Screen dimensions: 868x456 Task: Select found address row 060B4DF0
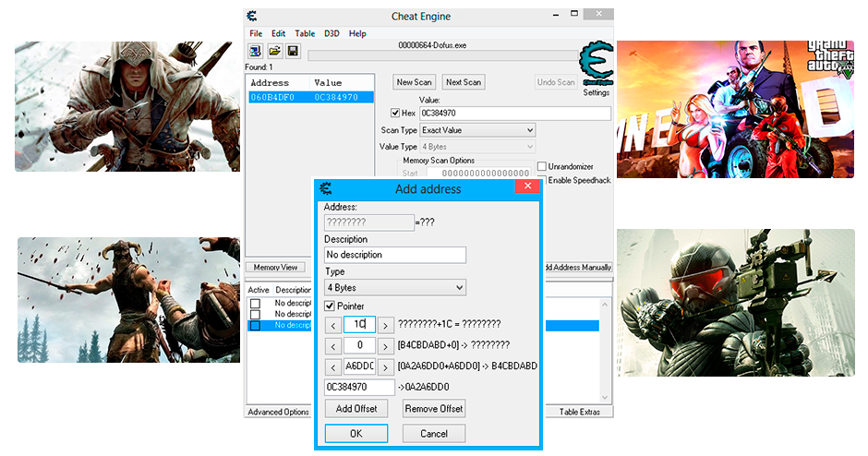(310, 98)
